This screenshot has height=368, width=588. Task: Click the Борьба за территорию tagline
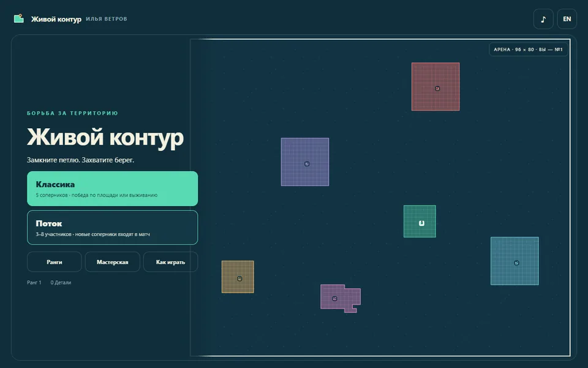[x=72, y=113]
